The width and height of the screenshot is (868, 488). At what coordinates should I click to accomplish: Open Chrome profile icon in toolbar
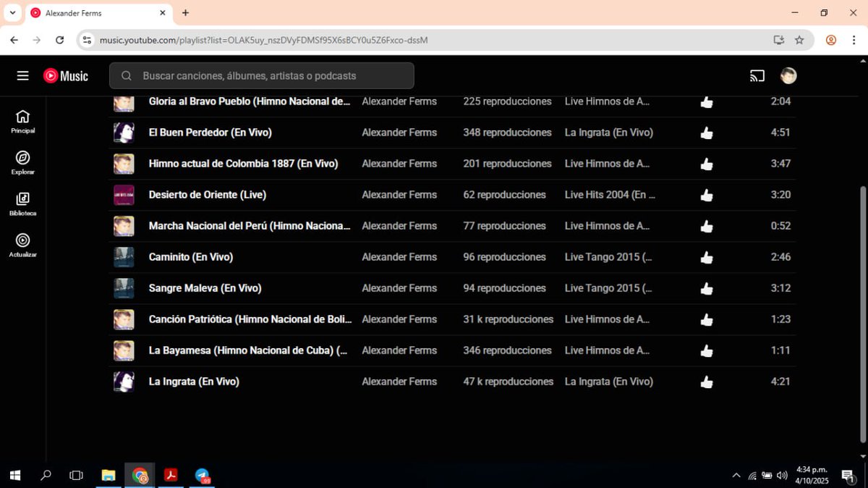[831, 40]
